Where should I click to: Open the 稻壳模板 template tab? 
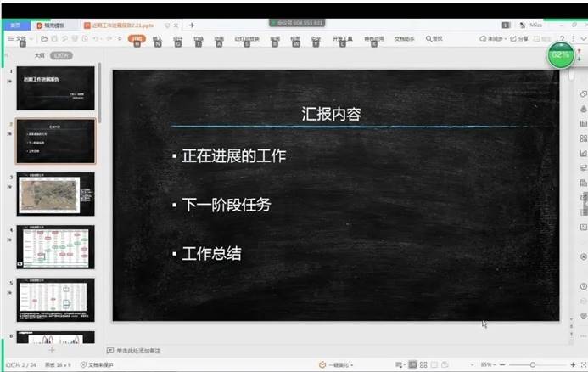[x=53, y=25]
